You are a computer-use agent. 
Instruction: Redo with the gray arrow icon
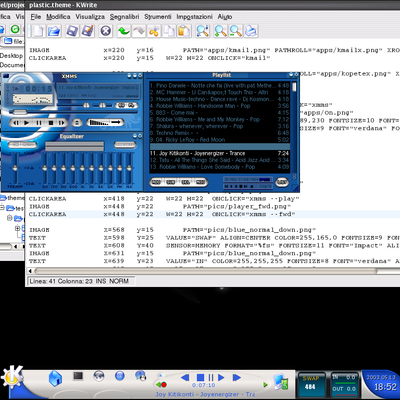point(139,31)
